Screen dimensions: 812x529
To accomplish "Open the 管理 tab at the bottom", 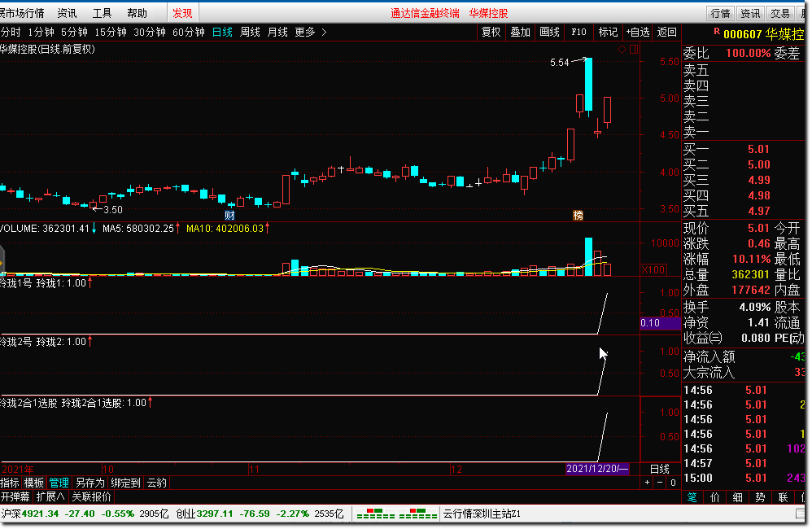I will click(x=59, y=483).
